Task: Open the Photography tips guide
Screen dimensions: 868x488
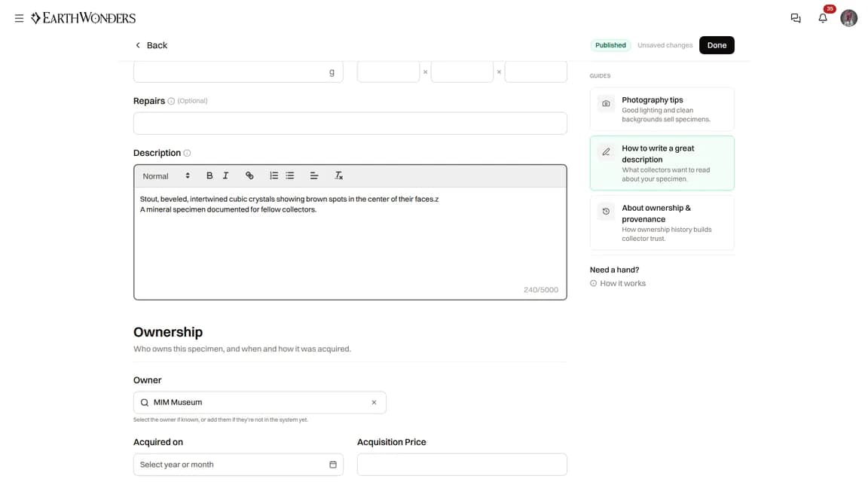Action: click(662, 109)
